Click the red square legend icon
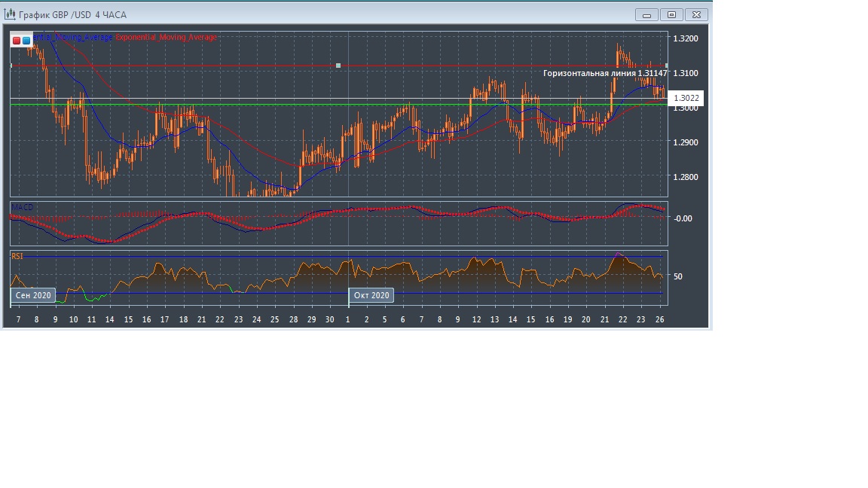The height and width of the screenshot is (488, 868). [x=17, y=41]
